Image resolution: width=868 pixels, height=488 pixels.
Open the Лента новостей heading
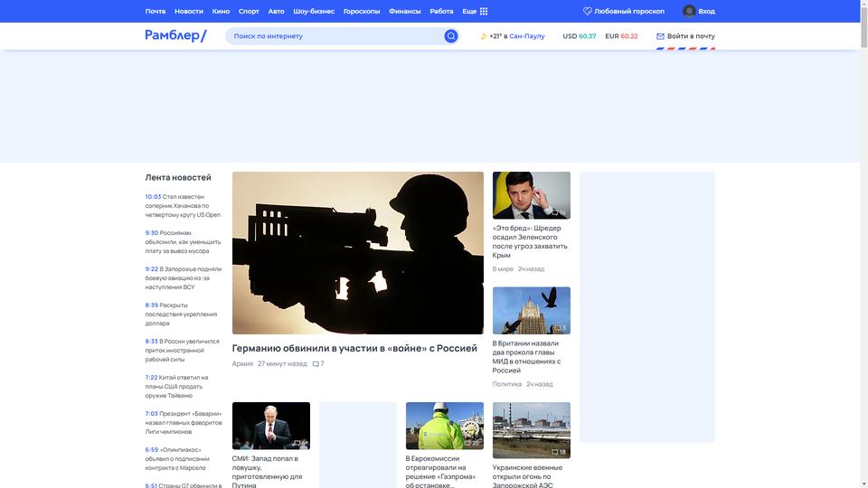point(178,178)
